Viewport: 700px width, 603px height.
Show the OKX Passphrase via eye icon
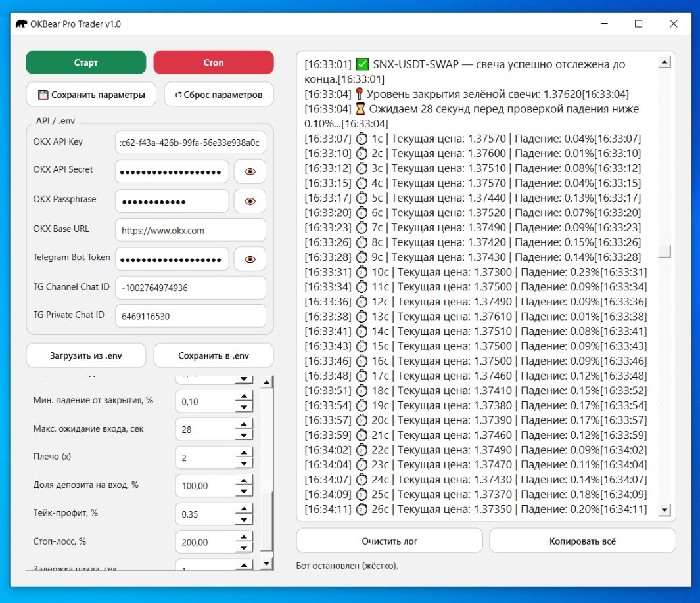click(250, 201)
